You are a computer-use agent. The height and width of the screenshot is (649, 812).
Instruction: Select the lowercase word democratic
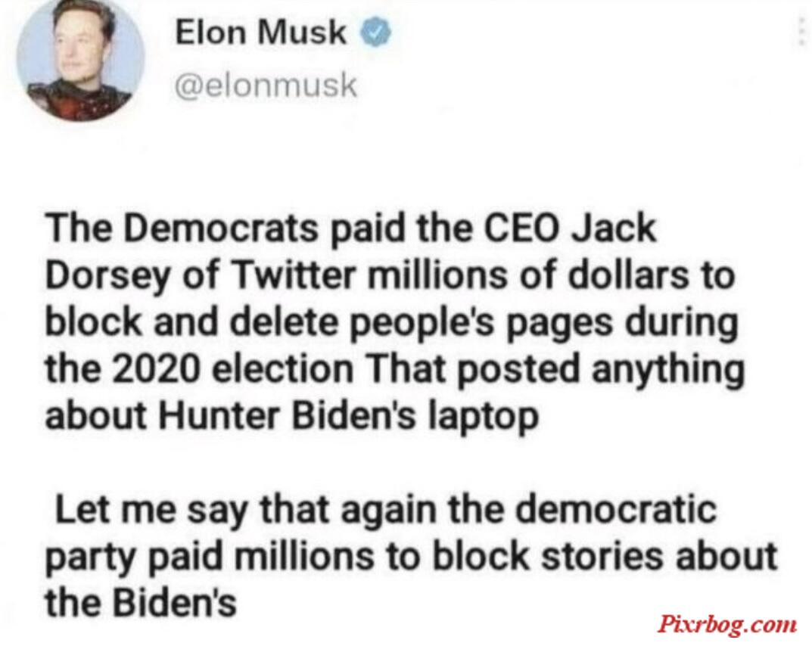616,509
